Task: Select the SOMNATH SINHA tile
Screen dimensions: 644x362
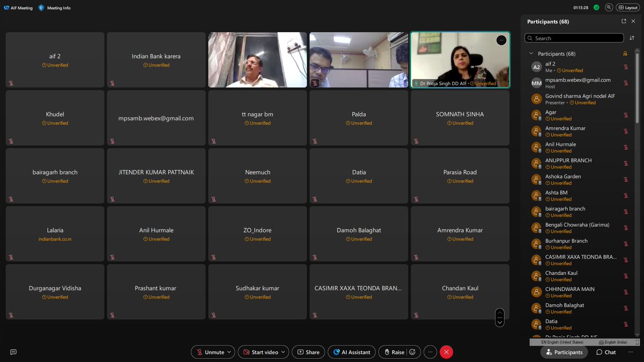Action: (460, 118)
